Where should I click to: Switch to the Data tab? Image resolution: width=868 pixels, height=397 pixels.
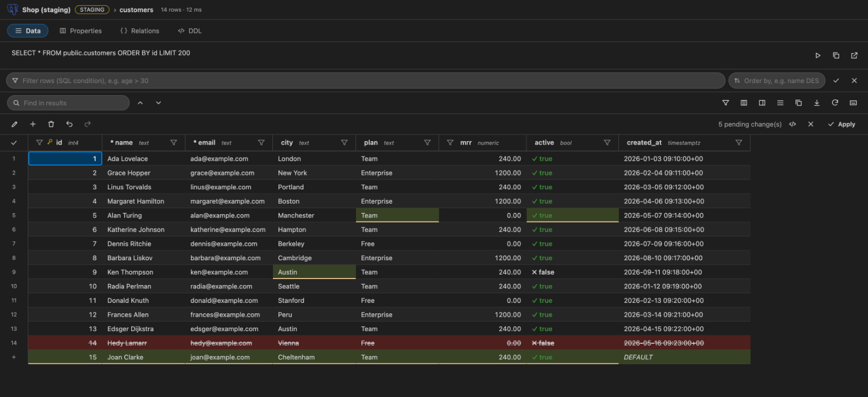point(28,31)
